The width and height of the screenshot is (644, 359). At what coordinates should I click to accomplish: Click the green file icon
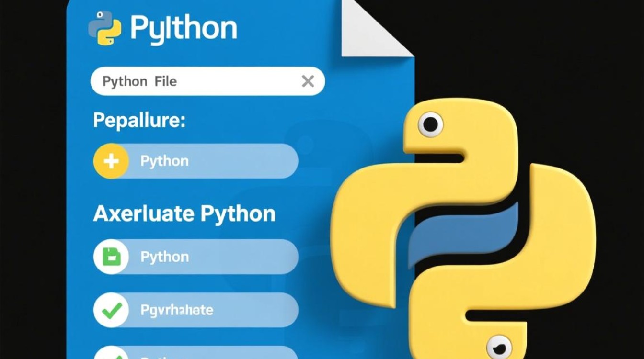pos(111,257)
